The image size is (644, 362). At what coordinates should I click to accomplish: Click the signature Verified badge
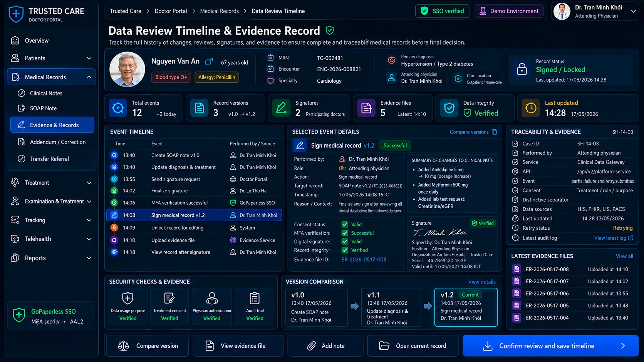point(483,223)
